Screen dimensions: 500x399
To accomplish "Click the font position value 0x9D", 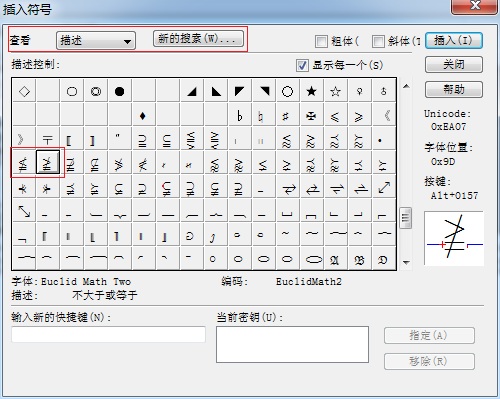I will 443,162.
